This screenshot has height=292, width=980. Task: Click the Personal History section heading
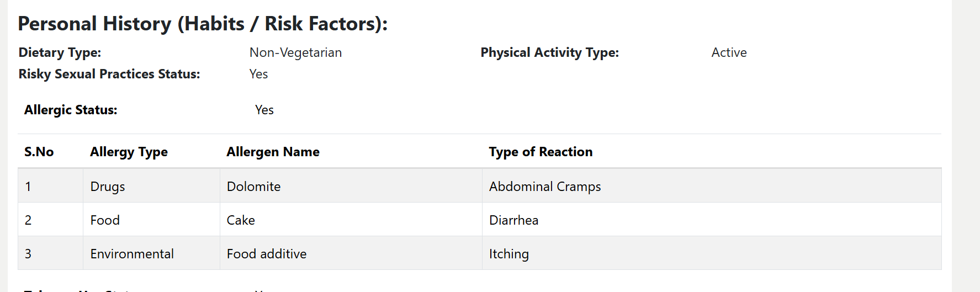pos(203,24)
